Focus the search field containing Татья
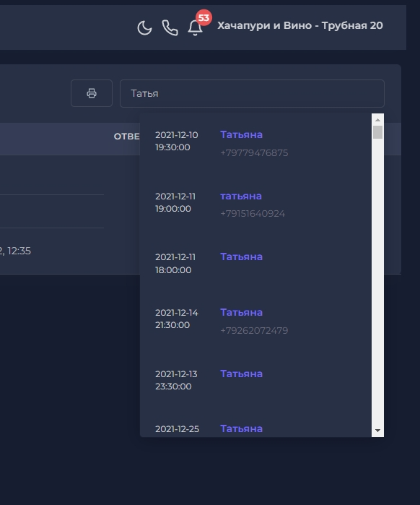The height and width of the screenshot is (505, 420). point(252,93)
